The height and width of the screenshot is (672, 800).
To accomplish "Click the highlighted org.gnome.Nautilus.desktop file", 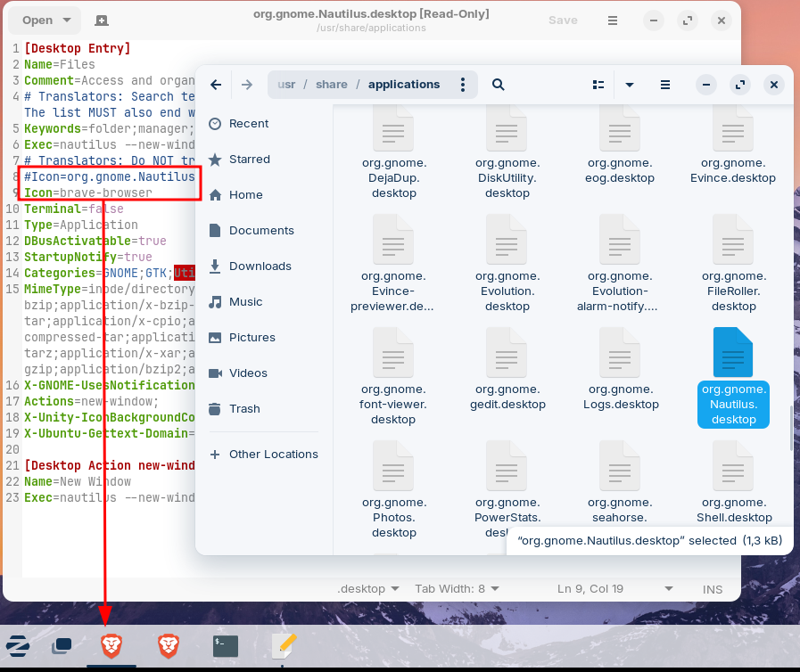I will click(x=733, y=377).
